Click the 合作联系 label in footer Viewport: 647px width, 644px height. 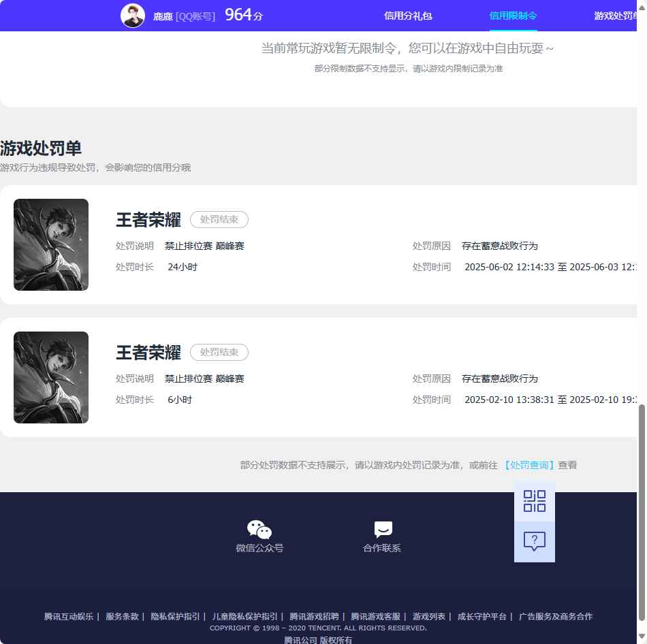381,548
